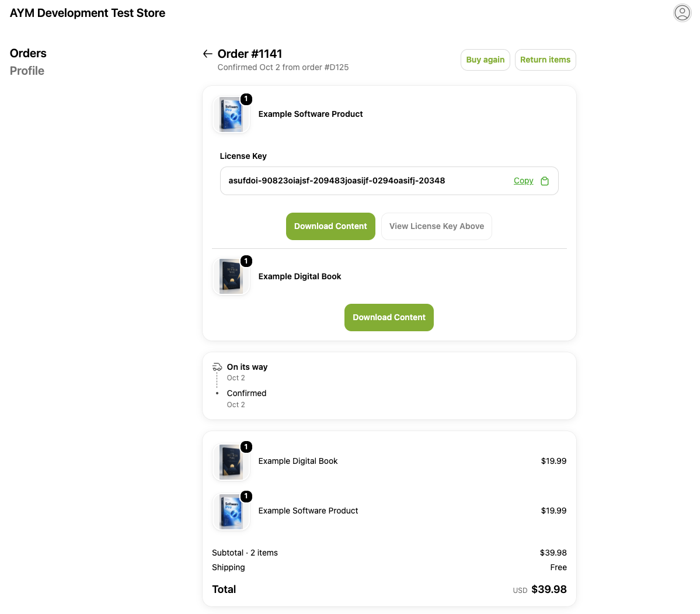Click the On its way status
This screenshot has height=614, width=700.
click(x=247, y=367)
